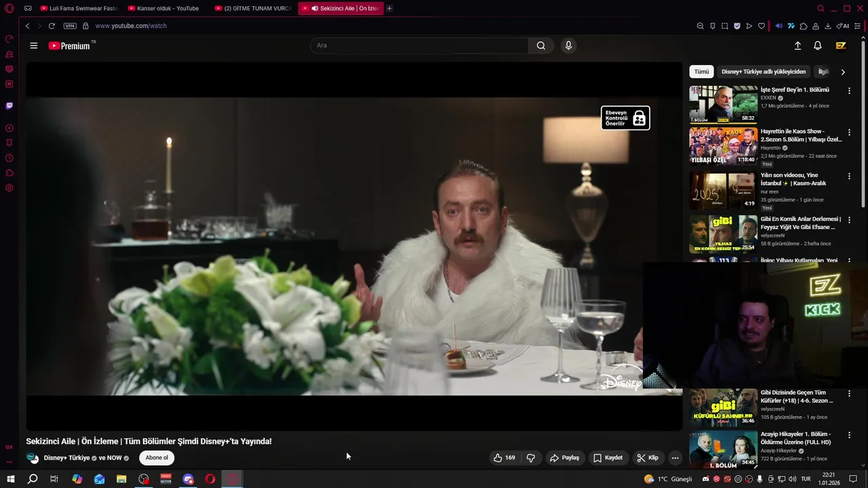Open YouTube notifications bell
The height and width of the screenshot is (488, 868).
[x=818, y=45]
